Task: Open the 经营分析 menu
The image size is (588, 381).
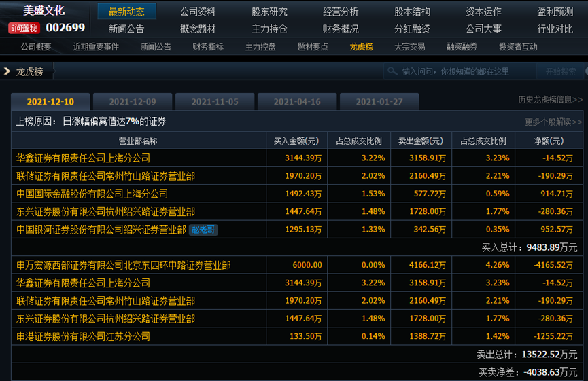Action: 341,12
